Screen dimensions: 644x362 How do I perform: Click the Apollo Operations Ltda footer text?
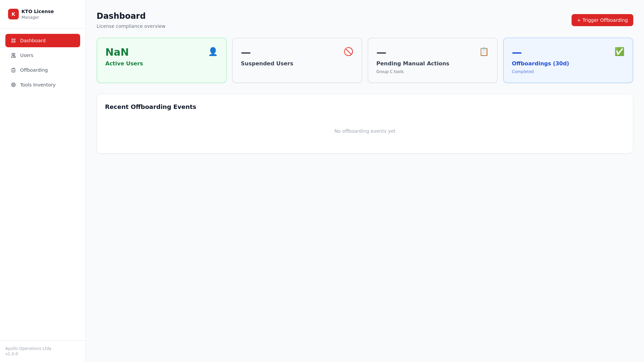(x=28, y=349)
